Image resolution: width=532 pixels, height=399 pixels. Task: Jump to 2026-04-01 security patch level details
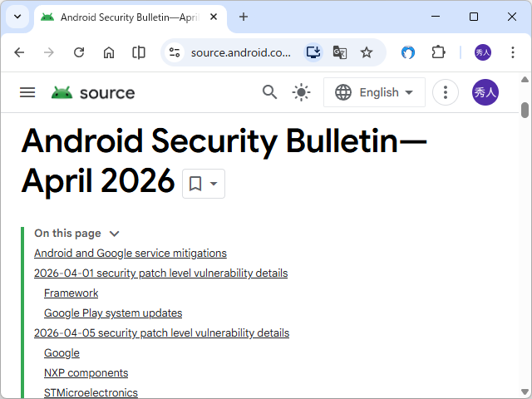(160, 273)
